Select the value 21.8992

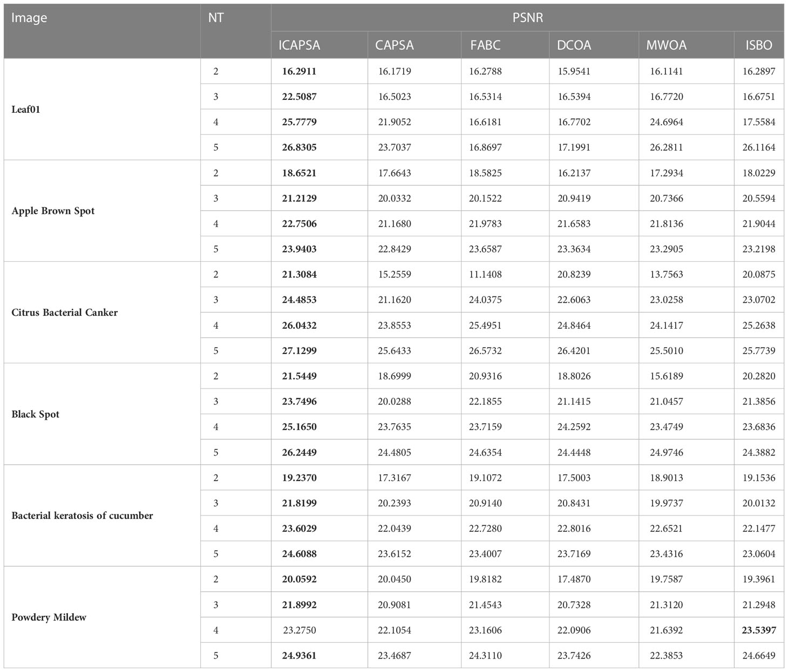(x=299, y=605)
